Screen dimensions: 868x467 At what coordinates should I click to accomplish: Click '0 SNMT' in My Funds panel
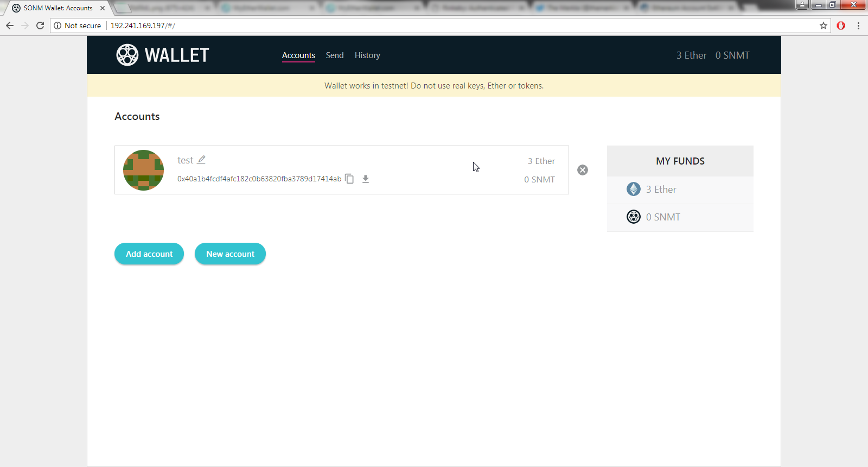663,217
